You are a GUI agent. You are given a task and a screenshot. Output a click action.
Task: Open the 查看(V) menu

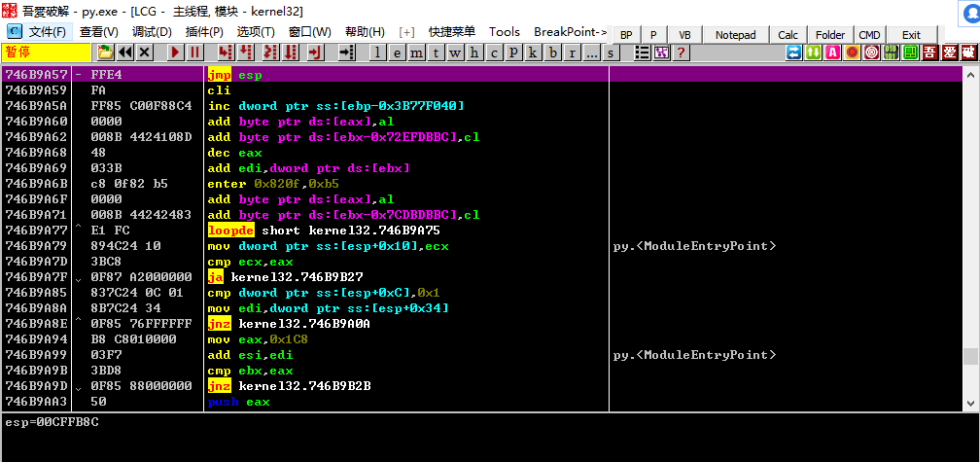click(99, 32)
